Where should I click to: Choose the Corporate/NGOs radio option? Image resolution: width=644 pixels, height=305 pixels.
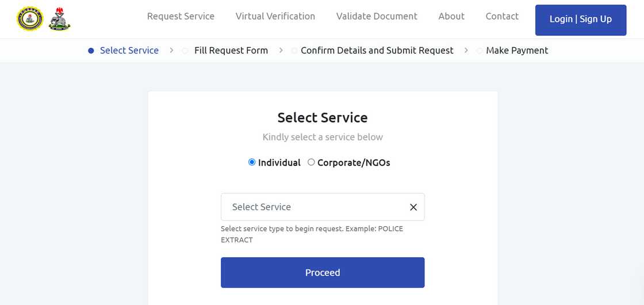311,162
